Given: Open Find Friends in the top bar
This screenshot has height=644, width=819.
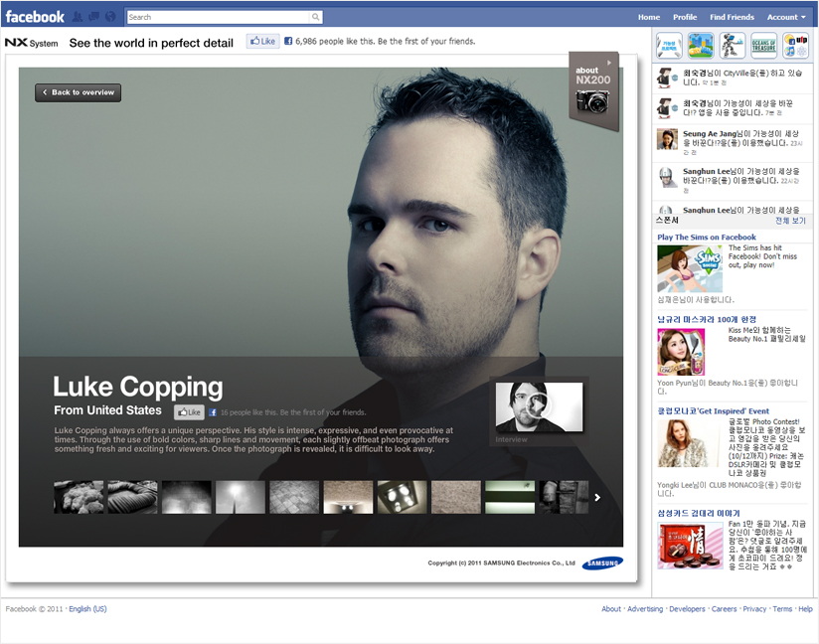Looking at the screenshot, I should coord(732,17).
